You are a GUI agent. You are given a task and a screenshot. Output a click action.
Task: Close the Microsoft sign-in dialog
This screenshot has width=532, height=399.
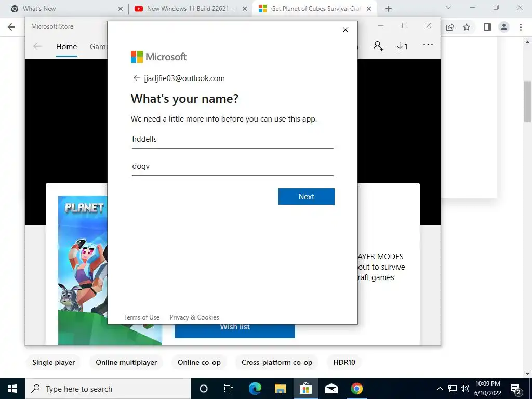pos(345,30)
